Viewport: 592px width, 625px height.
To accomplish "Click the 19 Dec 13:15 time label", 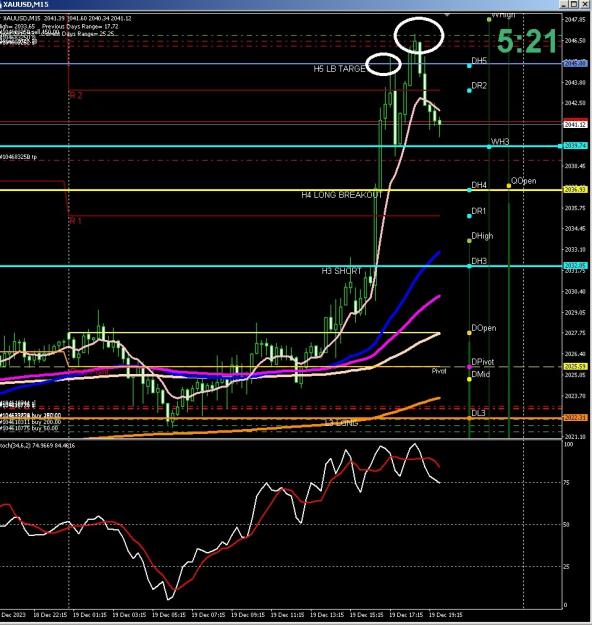I will [327, 615].
